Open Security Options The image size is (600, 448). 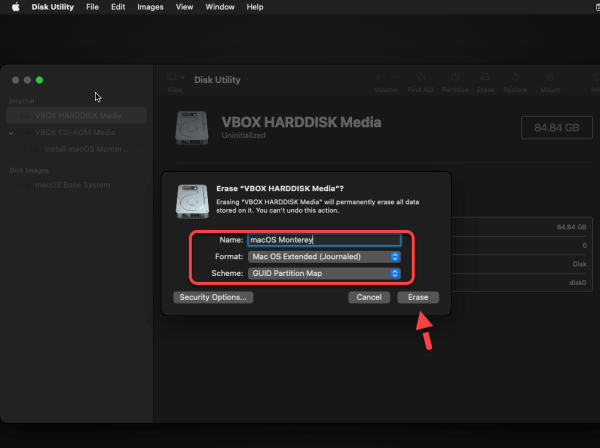pos(213,297)
